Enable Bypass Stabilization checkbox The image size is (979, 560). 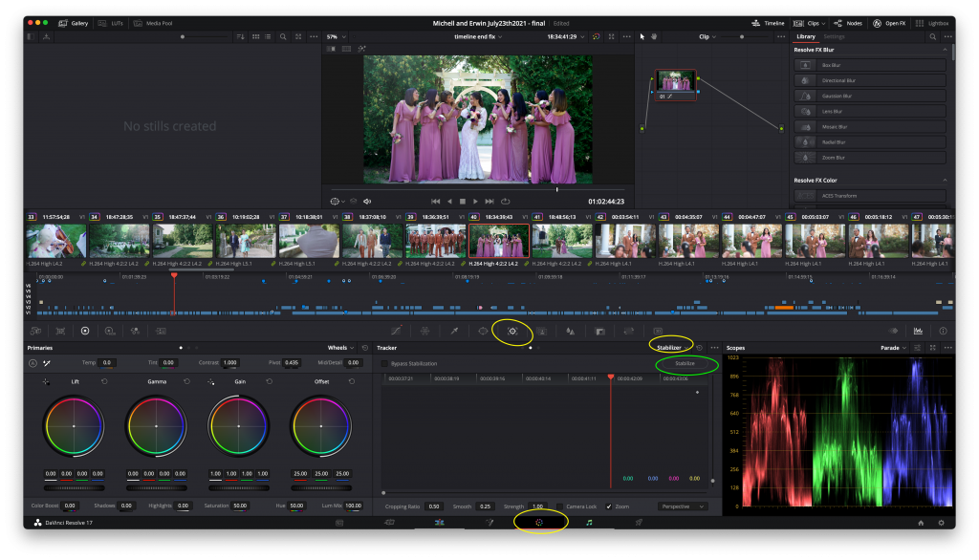tap(385, 364)
